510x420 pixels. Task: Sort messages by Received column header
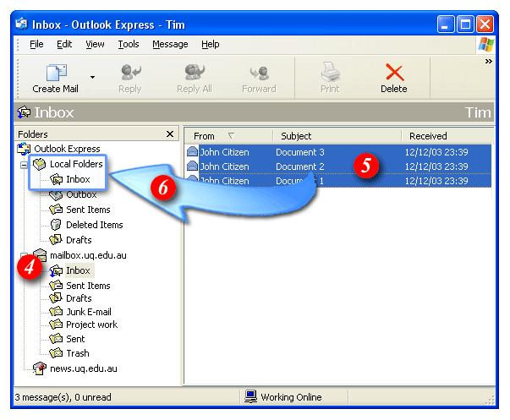point(447,136)
